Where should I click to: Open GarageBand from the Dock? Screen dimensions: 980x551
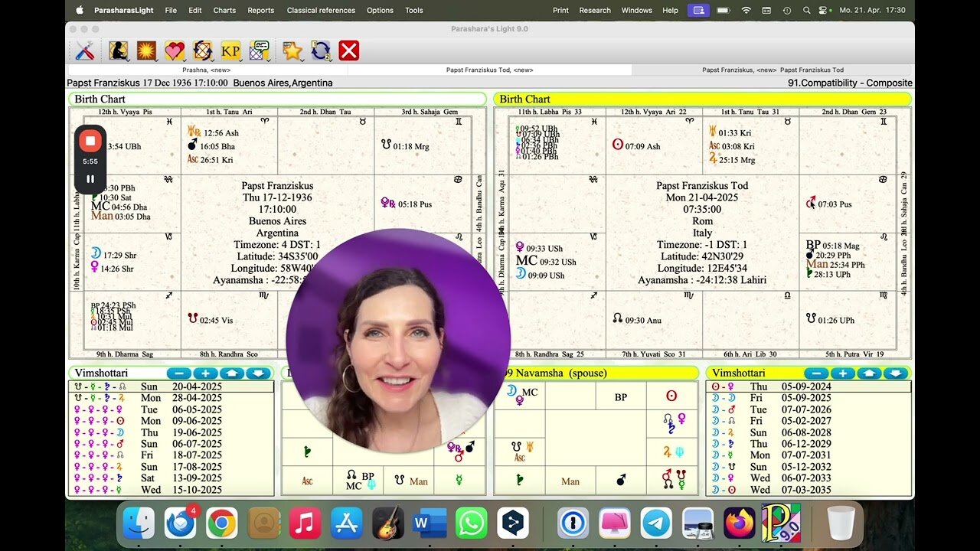point(387,523)
